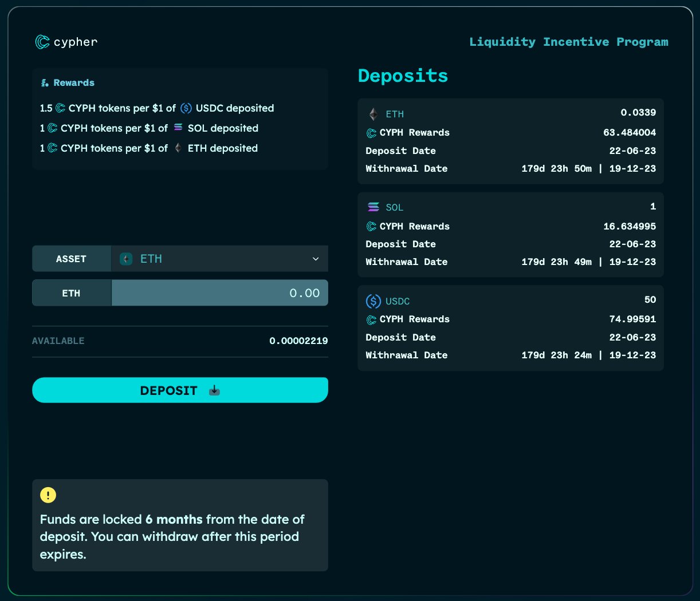Click the yellow warning exclamation icon

click(48, 495)
